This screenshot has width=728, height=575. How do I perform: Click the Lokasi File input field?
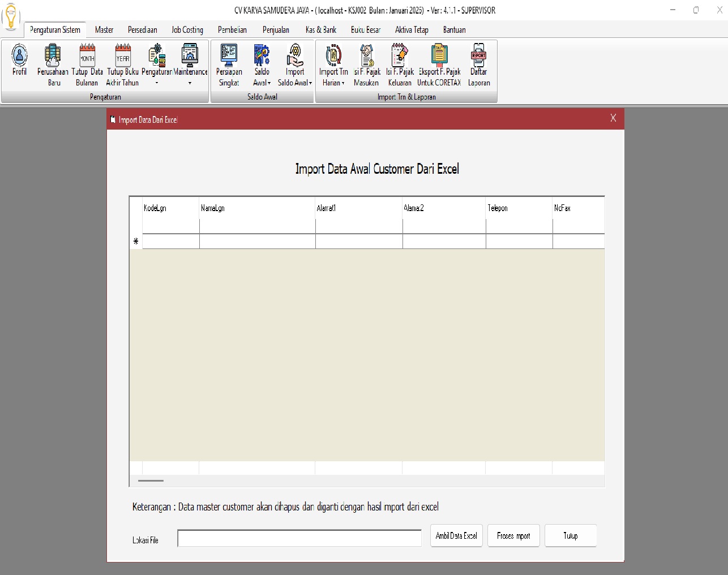[299, 538]
